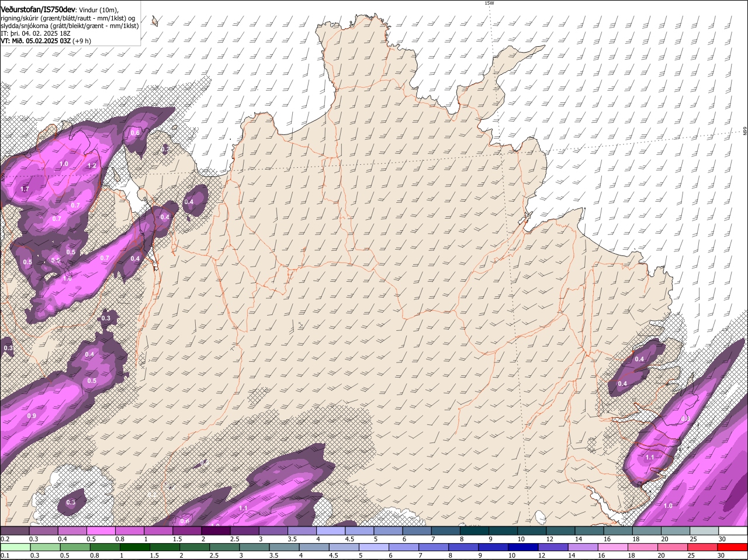Click the '0.2' label of upper legend row
The image size is (748, 560).
coord(5,539)
